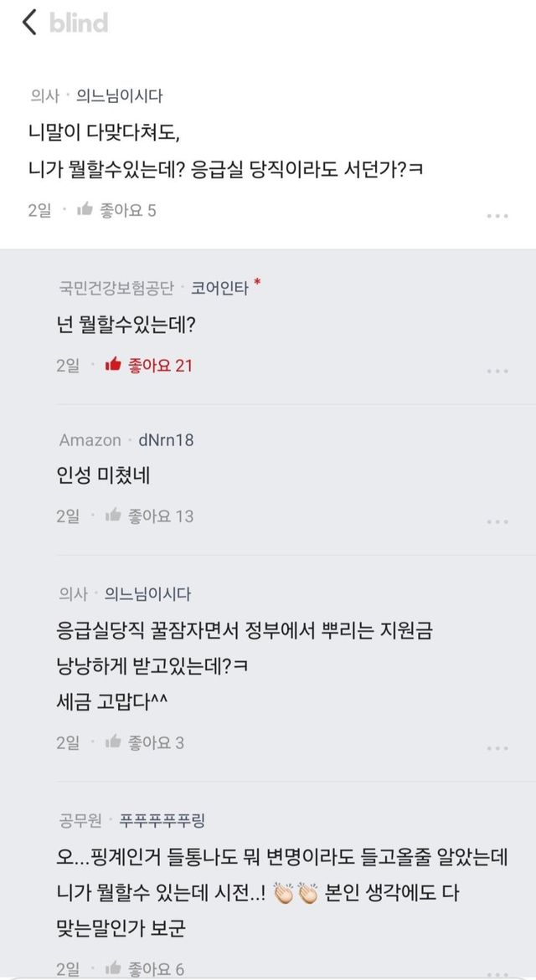Image resolution: width=536 pixels, height=980 pixels.
Task: Like the top comment with 5 likes
Action: coord(85,210)
